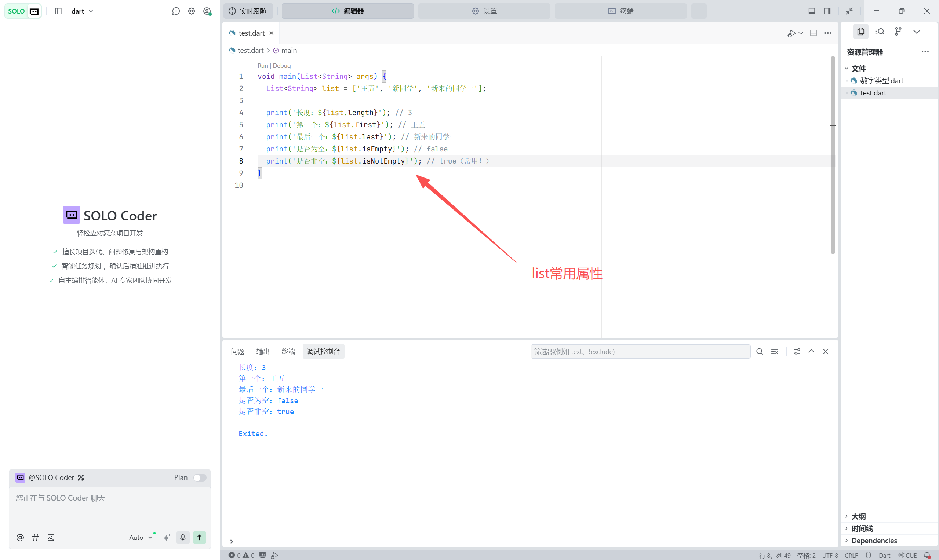939x560 pixels.
Task: Open source control branch icon in sidebar
Action: [x=898, y=32]
